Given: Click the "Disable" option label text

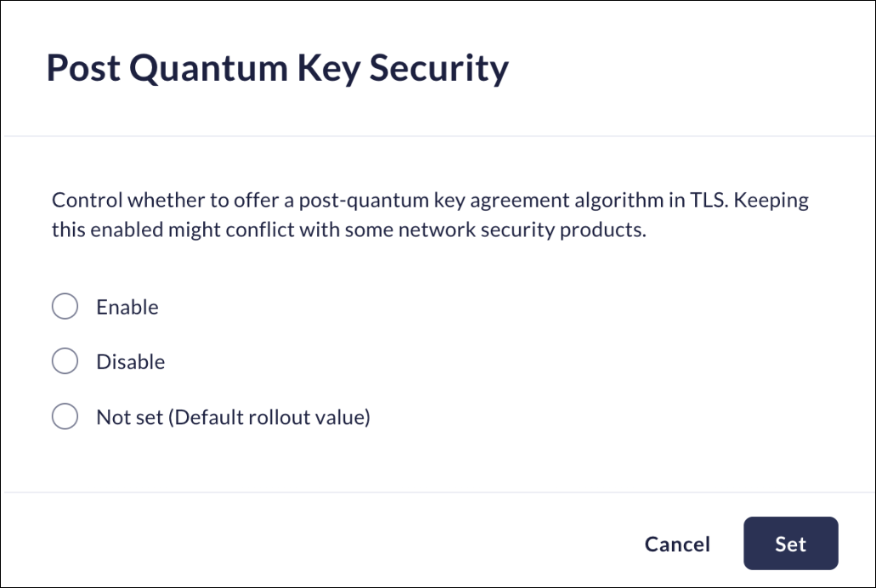Looking at the screenshot, I should click(x=131, y=362).
